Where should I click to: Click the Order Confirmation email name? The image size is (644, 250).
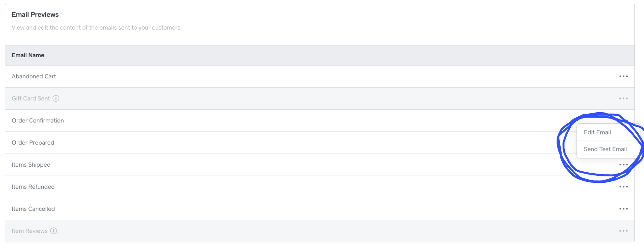(38, 120)
